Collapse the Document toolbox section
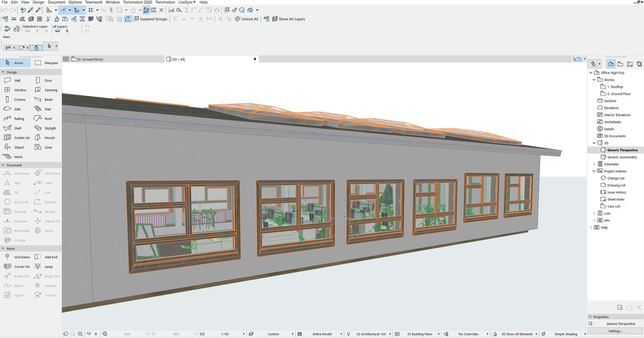 [3, 165]
